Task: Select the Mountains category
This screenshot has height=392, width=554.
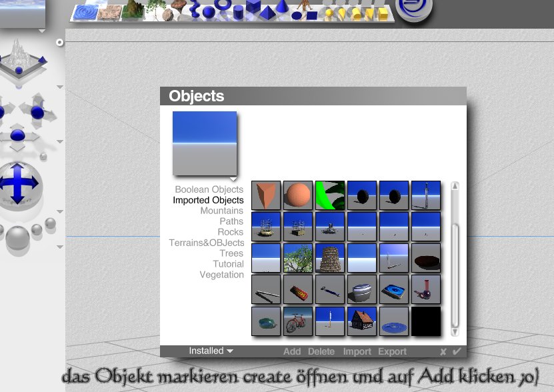Action: tap(222, 211)
